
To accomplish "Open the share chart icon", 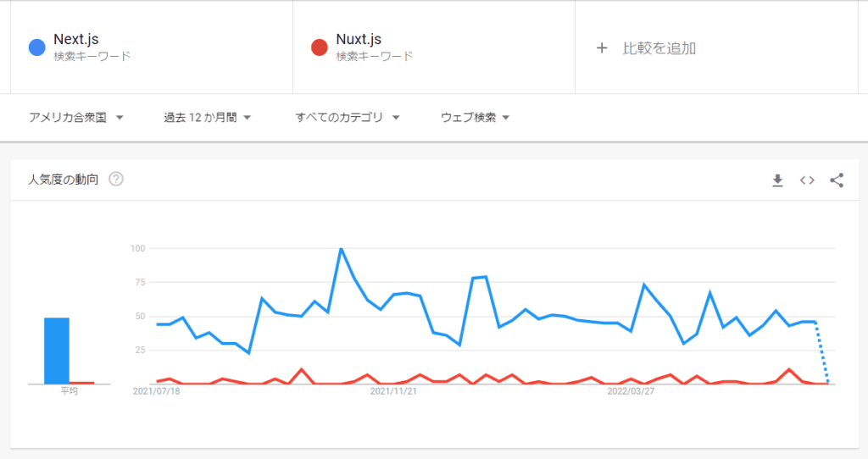I will pyautogui.click(x=837, y=180).
